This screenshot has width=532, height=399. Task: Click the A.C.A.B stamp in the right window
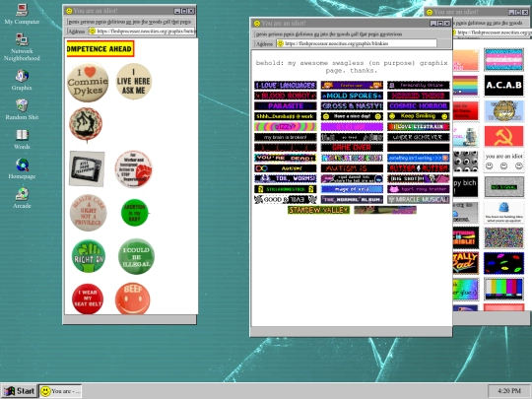[503, 85]
